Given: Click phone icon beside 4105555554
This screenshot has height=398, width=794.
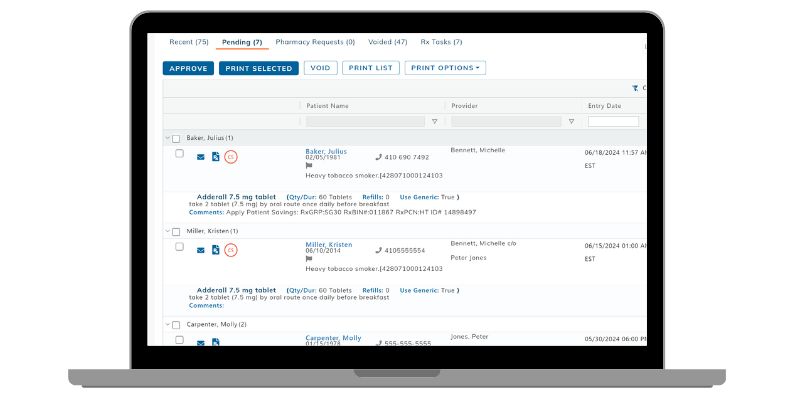Looking at the screenshot, I should pos(378,250).
